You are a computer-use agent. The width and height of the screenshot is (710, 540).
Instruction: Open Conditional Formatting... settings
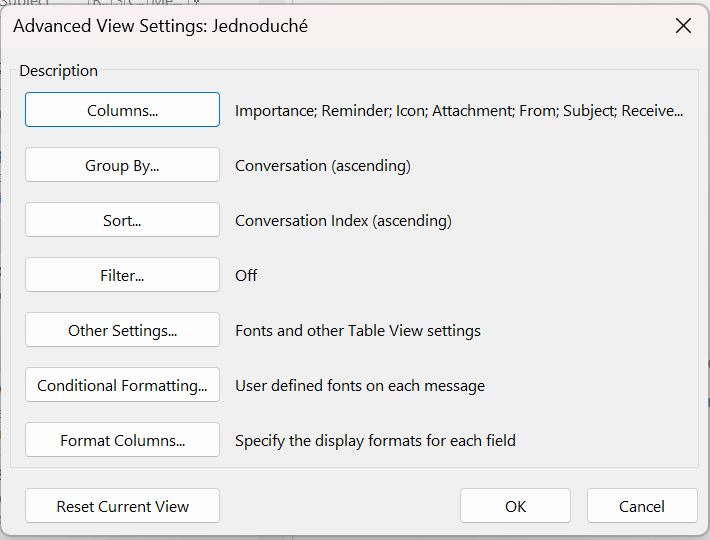tap(122, 385)
